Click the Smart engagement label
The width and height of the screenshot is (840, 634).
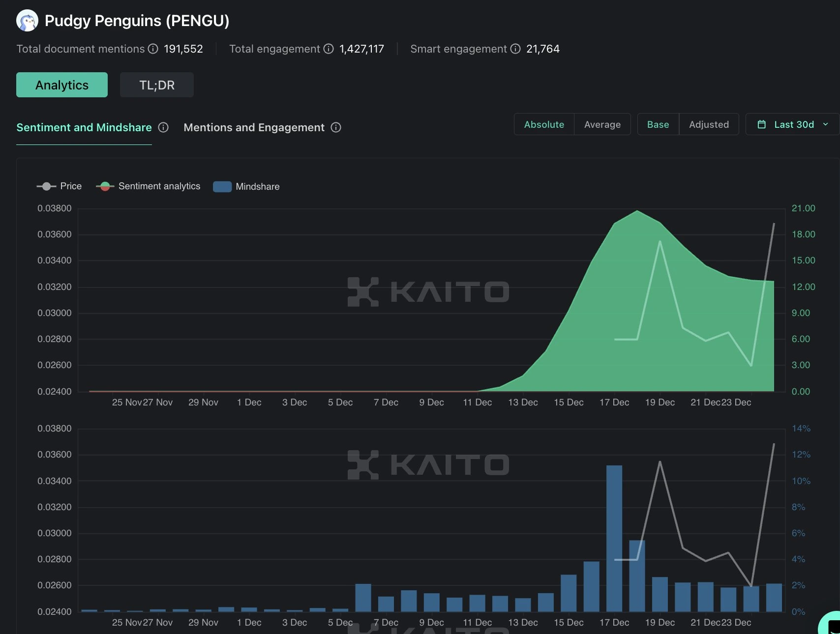pos(458,49)
